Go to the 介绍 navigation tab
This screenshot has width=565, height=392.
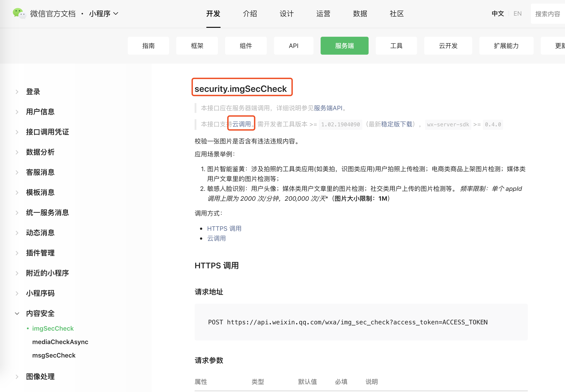(x=250, y=14)
